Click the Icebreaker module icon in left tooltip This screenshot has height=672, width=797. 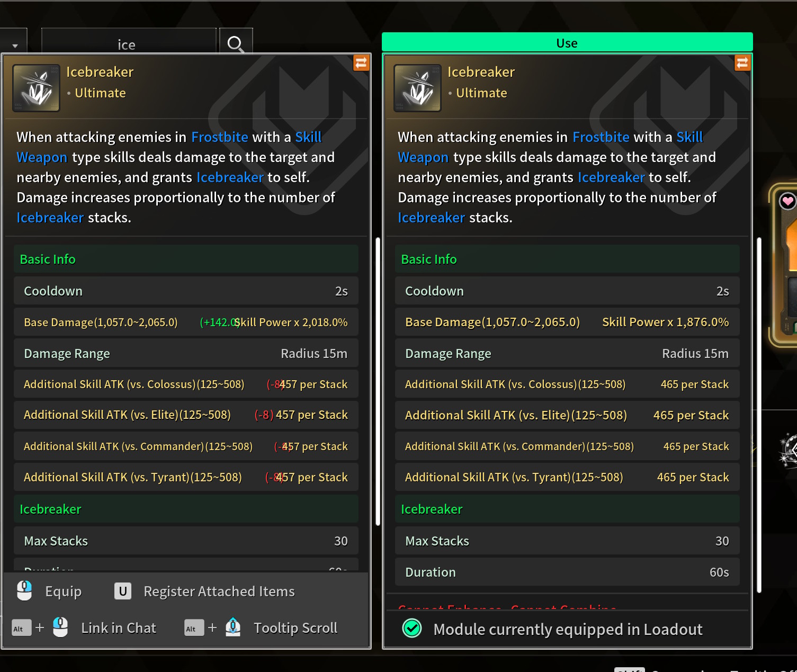click(37, 88)
